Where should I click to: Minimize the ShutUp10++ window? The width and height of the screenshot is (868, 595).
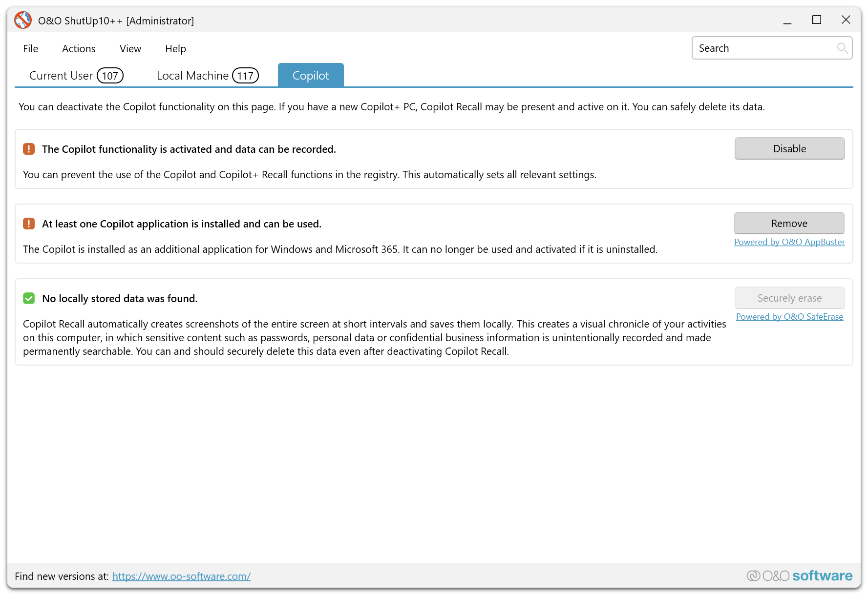point(787,20)
